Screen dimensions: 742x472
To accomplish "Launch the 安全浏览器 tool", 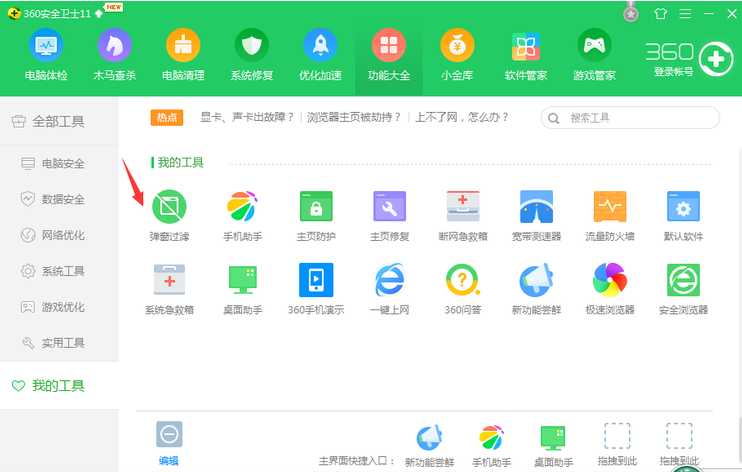I will click(x=683, y=289).
